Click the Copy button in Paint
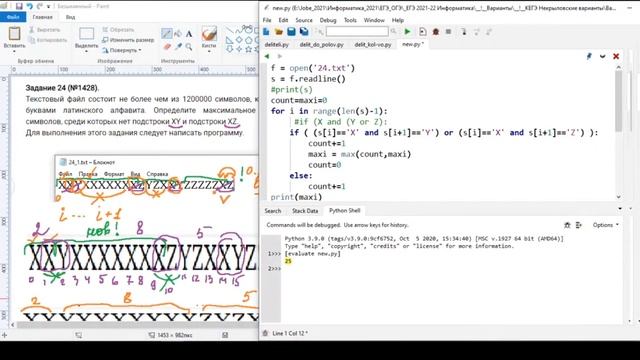Image resolution: width=640 pixels, height=360 pixels. coord(47,40)
